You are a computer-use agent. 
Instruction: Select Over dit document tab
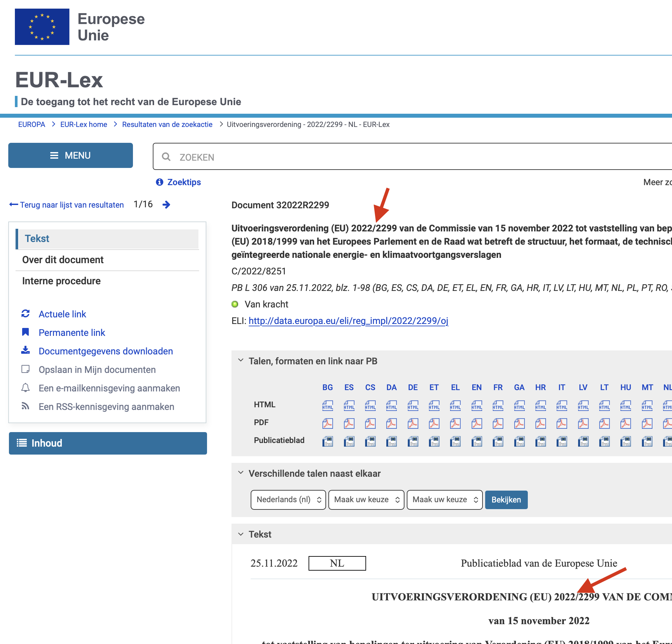pyautogui.click(x=107, y=260)
